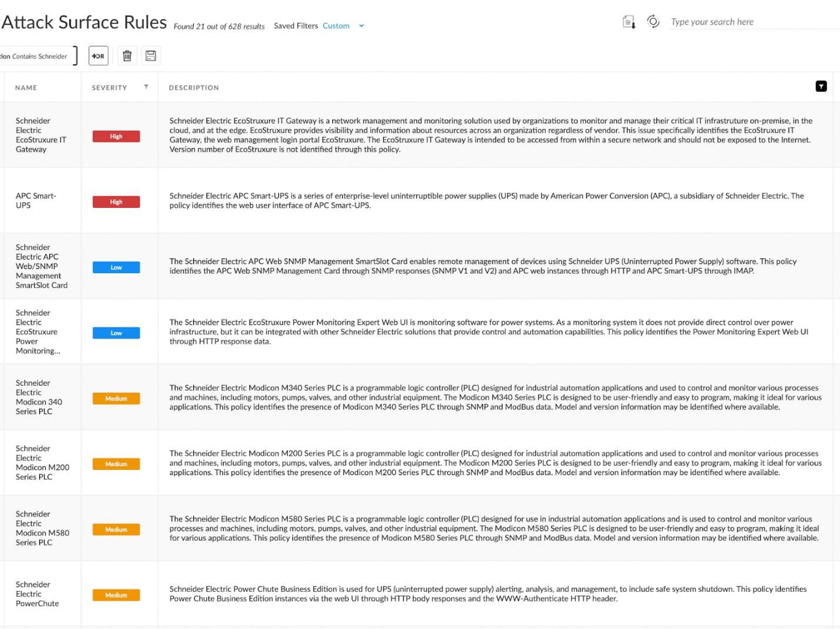Click the Power Monitoring Expert Web UI description
Image resolution: width=840 pixels, height=629 pixels.
(489, 332)
